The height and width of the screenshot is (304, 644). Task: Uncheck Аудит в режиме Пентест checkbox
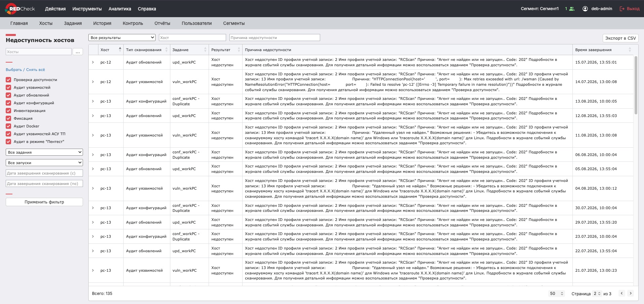click(x=8, y=142)
